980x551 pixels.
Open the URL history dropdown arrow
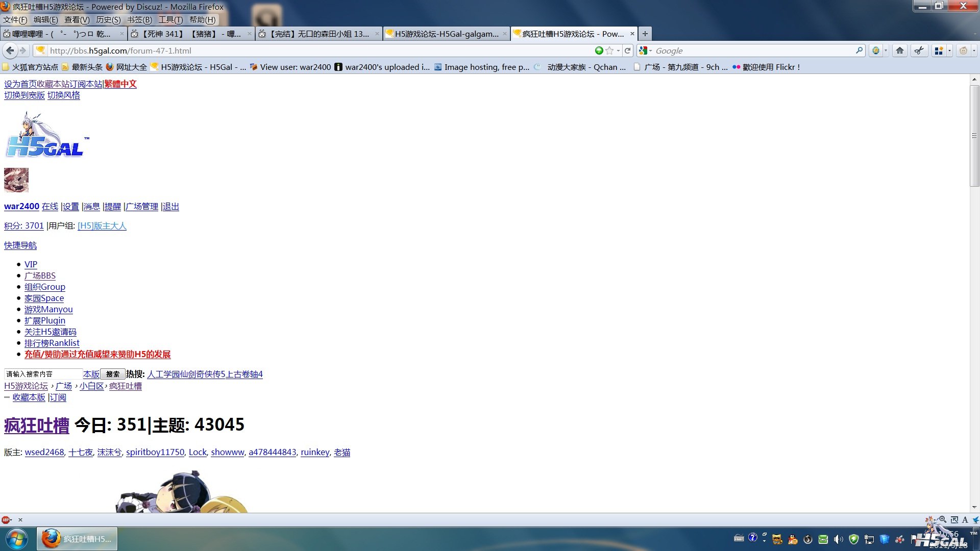(618, 51)
